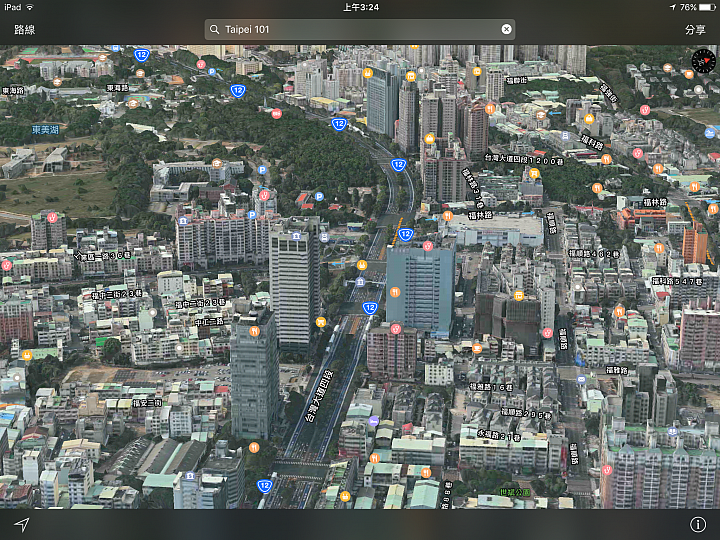Select yellow store icon below 台灣大道四段1200巷 label
Viewport: 720px width, 540px height.
click(534, 173)
